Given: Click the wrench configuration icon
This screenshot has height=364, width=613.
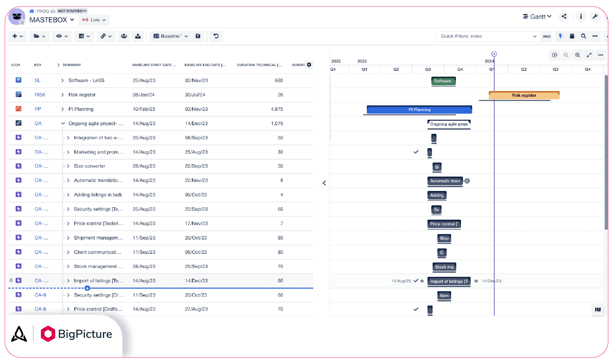Looking at the screenshot, I should tap(595, 17).
